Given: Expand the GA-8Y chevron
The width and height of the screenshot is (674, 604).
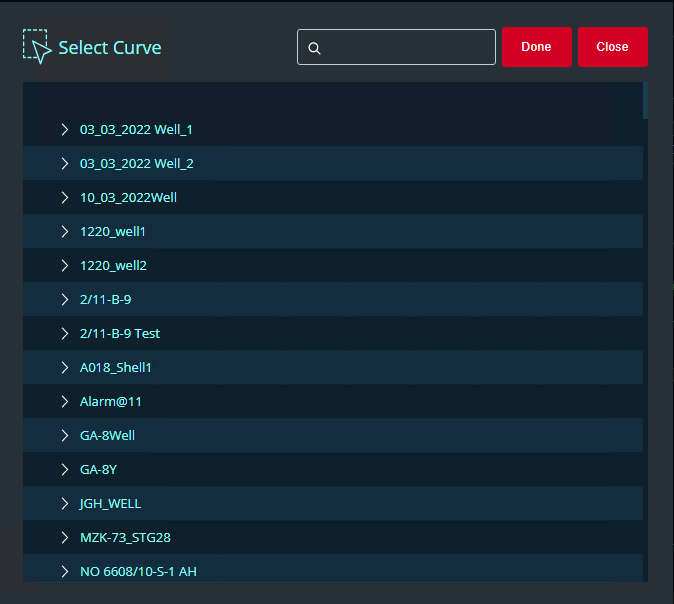Looking at the screenshot, I should [x=65, y=470].
